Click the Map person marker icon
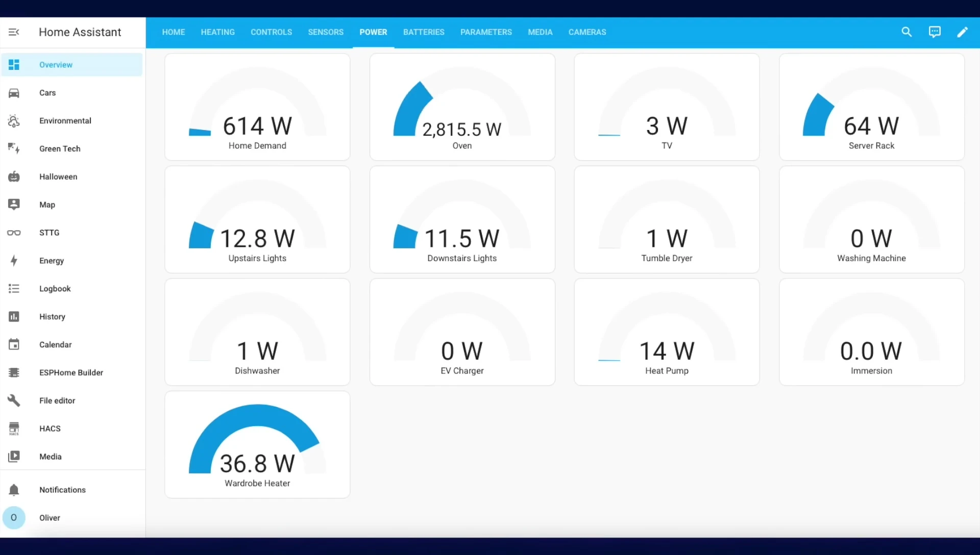 pyautogui.click(x=14, y=205)
